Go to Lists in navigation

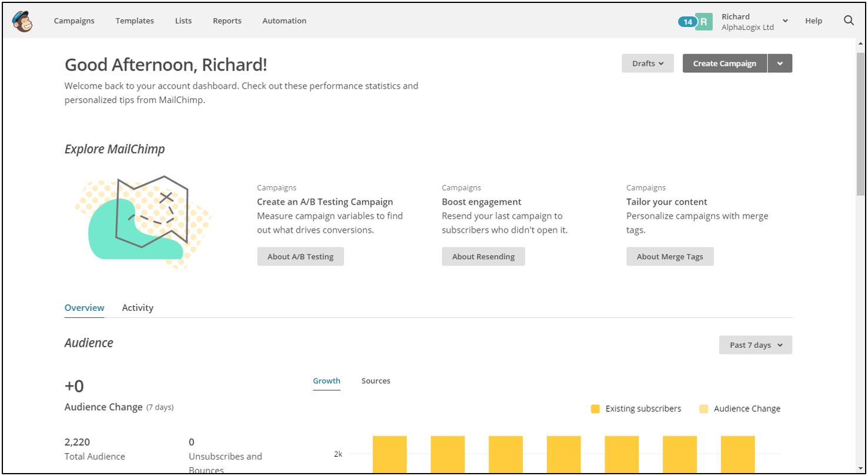click(x=183, y=21)
